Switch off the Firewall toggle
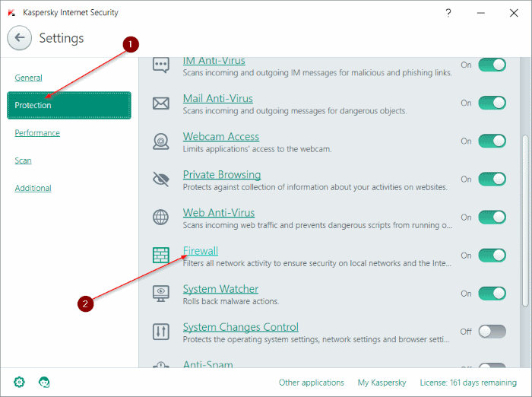The image size is (532, 397). [x=492, y=256]
